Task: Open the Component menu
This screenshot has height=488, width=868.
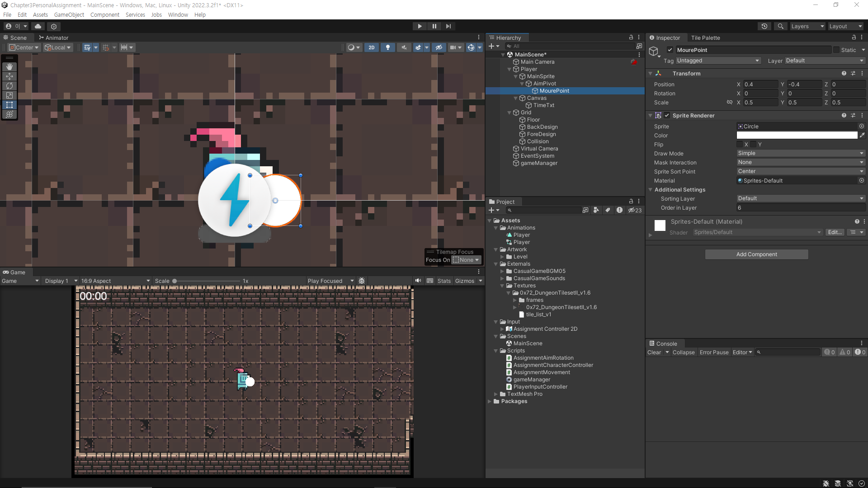Action: 105,14
